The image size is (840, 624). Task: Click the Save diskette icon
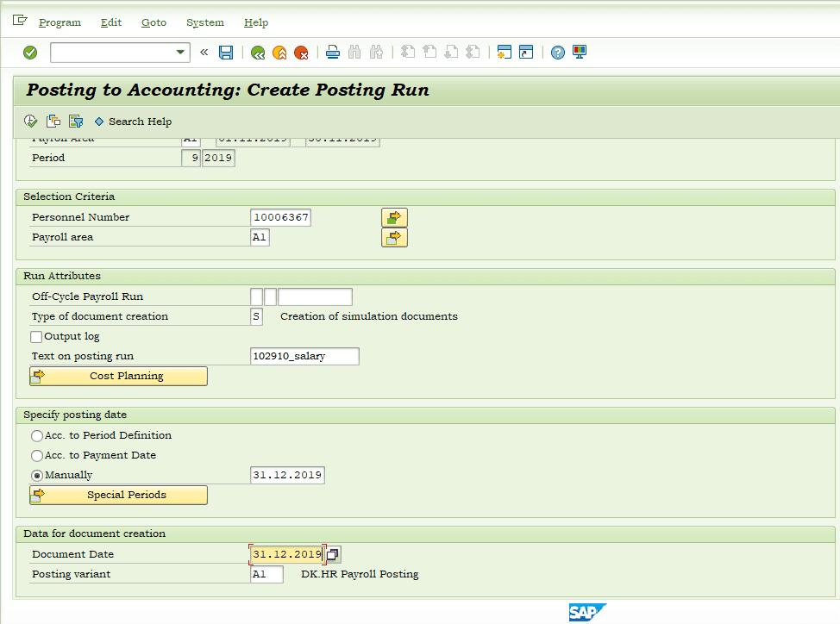(x=226, y=53)
